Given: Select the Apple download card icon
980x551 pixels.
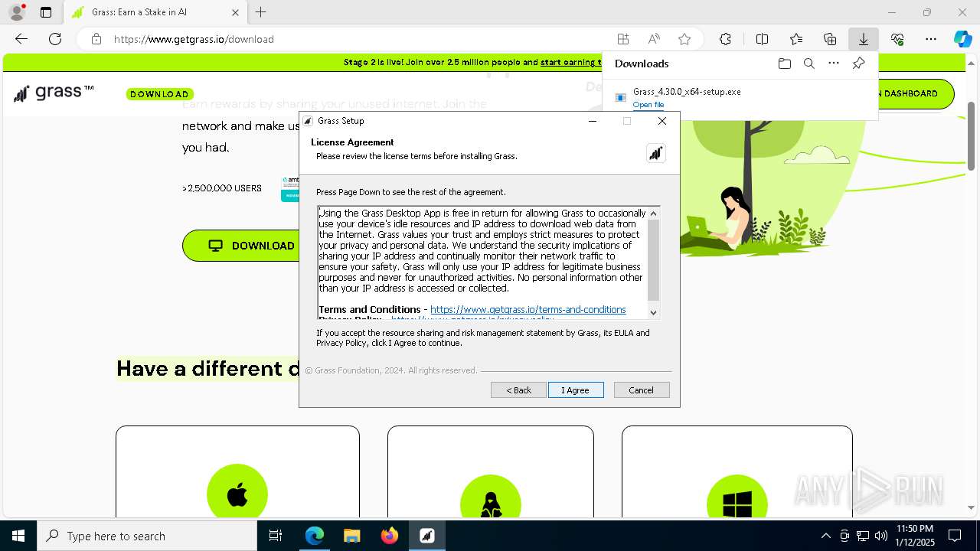Looking at the screenshot, I should point(237,494).
